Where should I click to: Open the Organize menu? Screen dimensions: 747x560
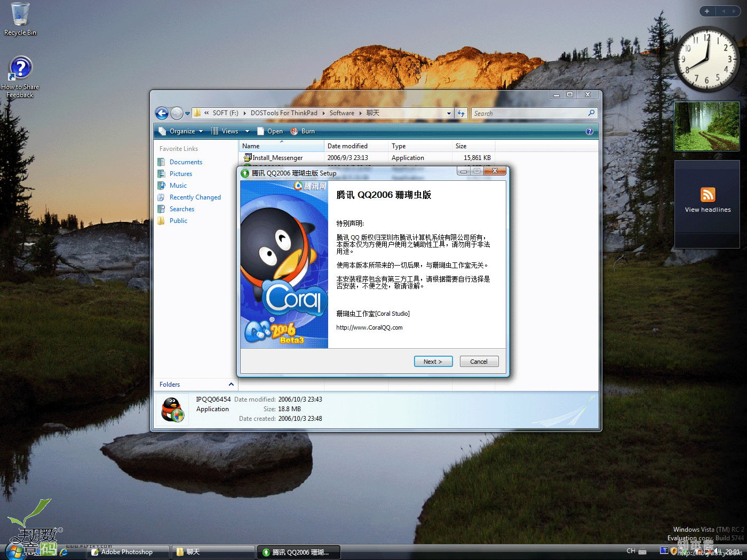coord(181,131)
